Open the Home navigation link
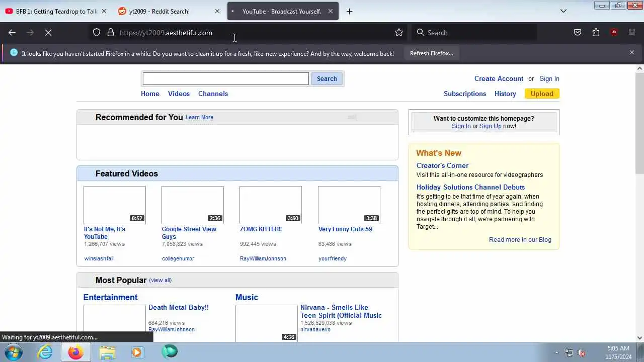 (x=150, y=94)
